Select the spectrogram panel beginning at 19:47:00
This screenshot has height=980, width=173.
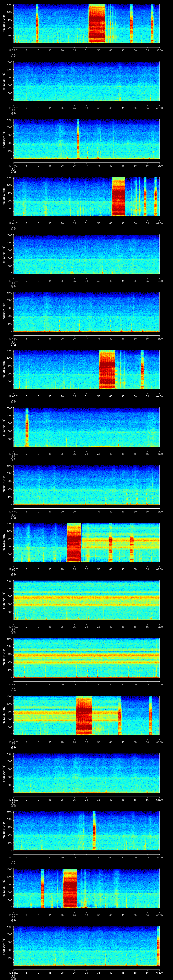coord(86,600)
